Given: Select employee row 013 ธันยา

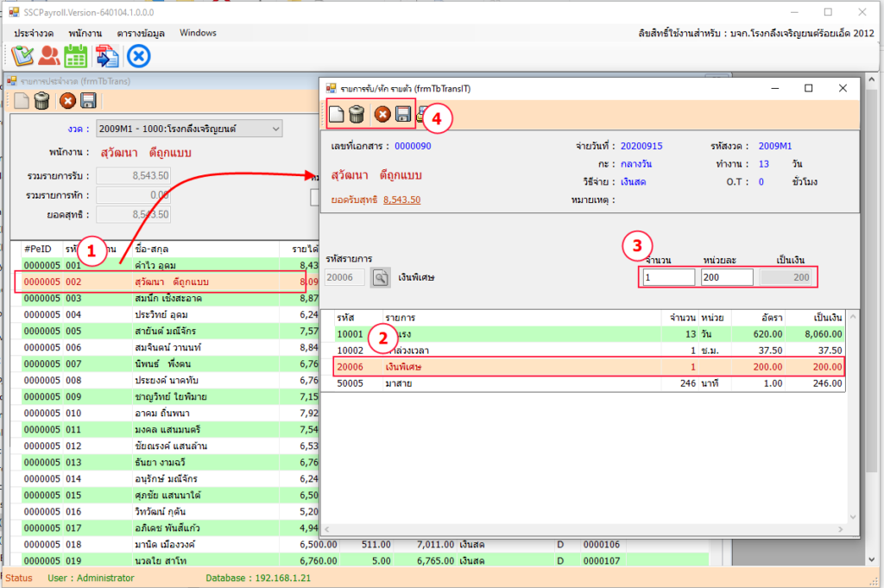Looking at the screenshot, I should click(170, 462).
